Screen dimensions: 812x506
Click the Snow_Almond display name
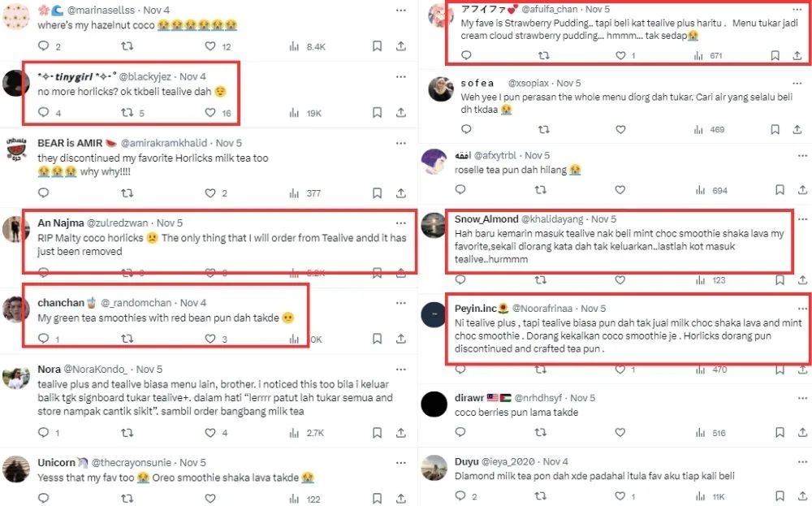pyautogui.click(x=484, y=219)
